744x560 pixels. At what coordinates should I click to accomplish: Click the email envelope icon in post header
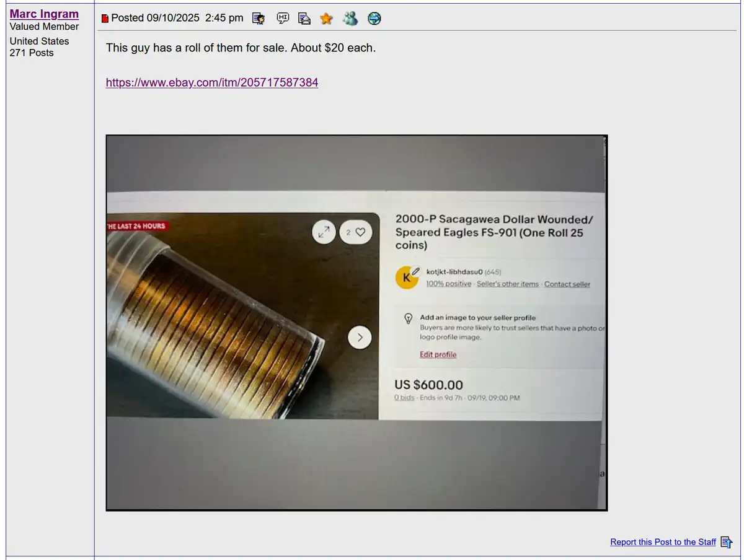pyautogui.click(x=304, y=19)
